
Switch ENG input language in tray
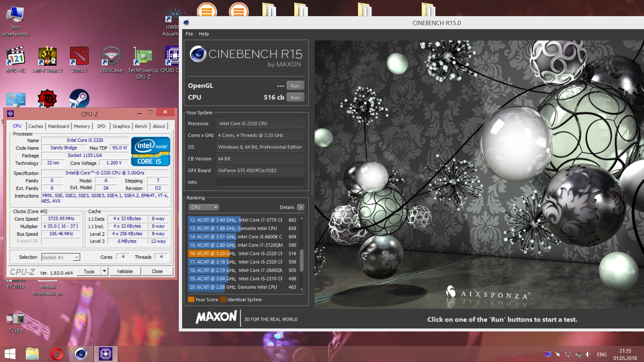click(602, 354)
